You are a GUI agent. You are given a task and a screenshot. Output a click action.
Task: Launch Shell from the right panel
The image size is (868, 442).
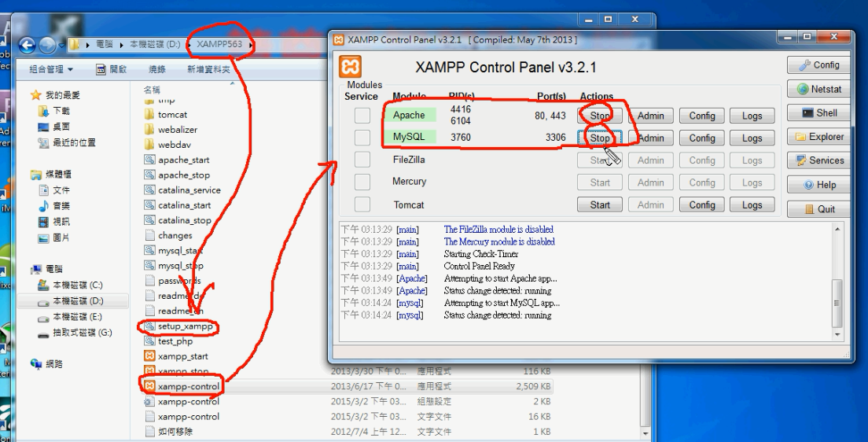pos(818,113)
